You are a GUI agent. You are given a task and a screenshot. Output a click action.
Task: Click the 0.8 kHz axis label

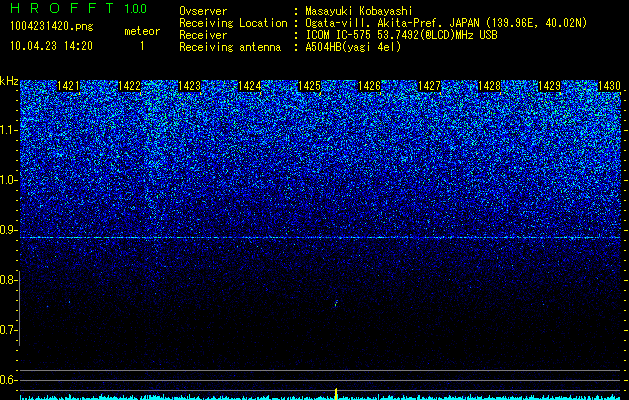(x=9, y=280)
